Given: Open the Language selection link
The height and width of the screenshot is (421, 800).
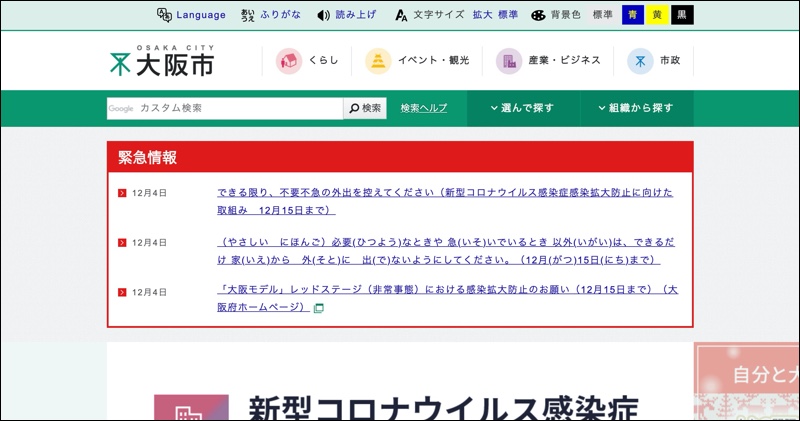Looking at the screenshot, I should click(x=201, y=15).
